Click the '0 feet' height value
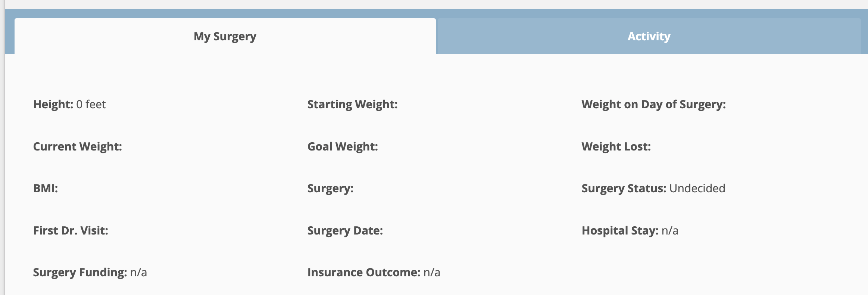 coord(91,104)
